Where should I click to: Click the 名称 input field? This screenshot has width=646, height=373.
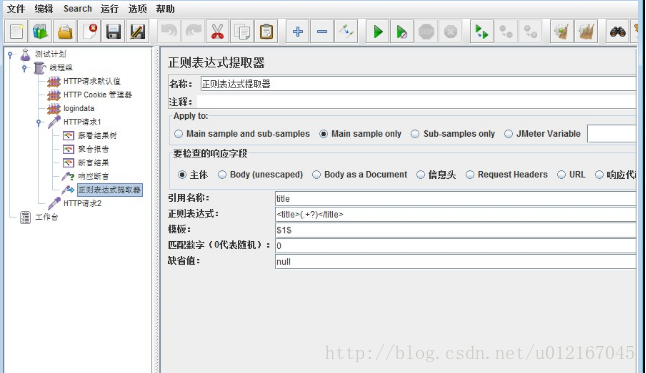pos(418,84)
